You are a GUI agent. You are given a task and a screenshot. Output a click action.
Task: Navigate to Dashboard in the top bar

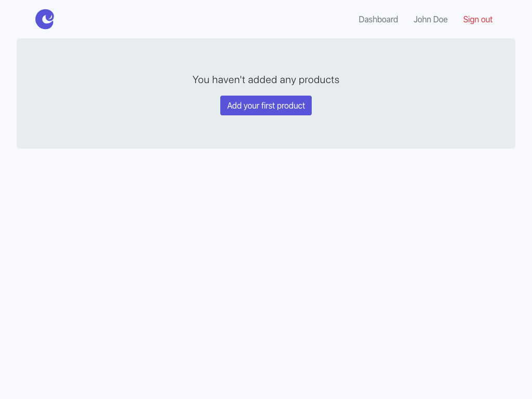point(378,19)
